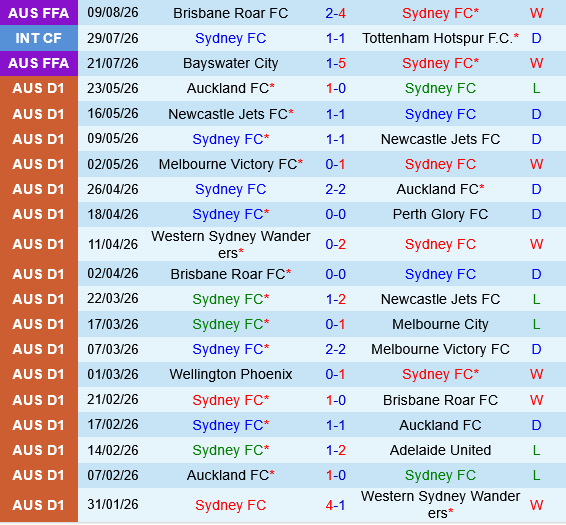Image resolution: width=566 pixels, height=525 pixels.
Task: Open Western Sydney Wanderers on 31/01/26 row
Action: coord(440,504)
